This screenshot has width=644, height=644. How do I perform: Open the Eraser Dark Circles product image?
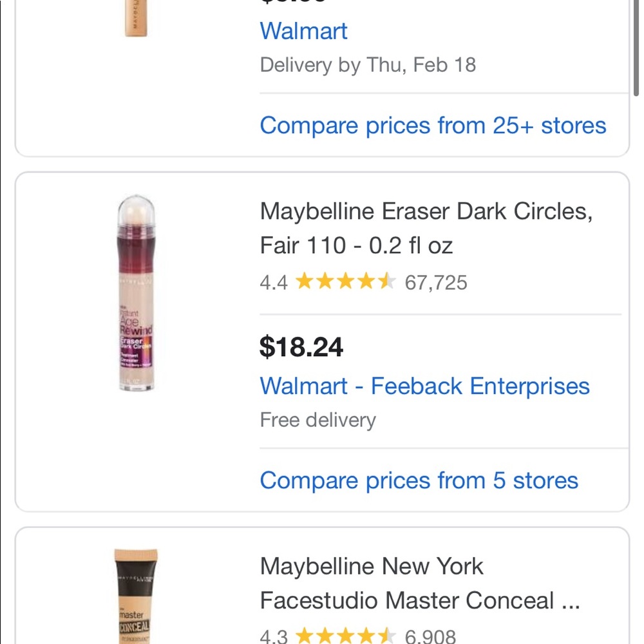pos(136,294)
